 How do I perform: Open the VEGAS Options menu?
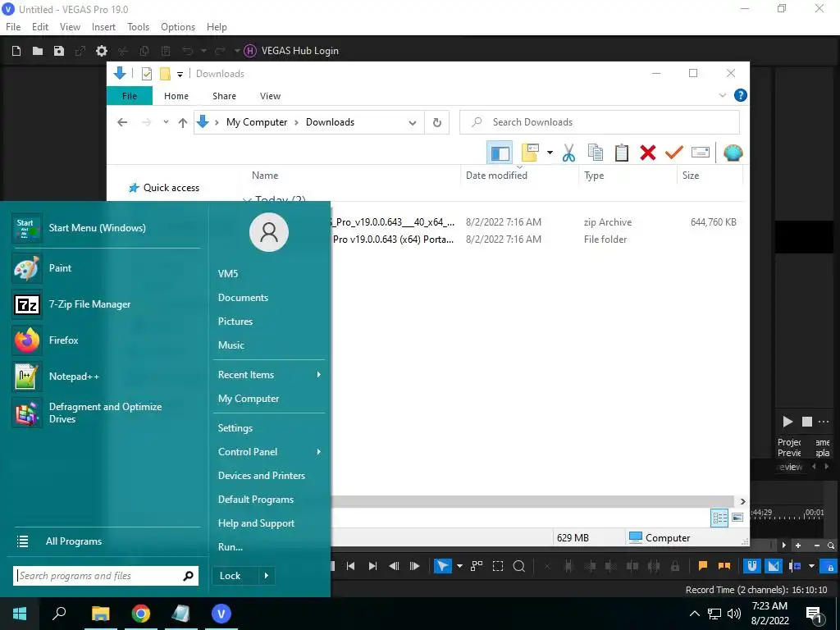point(178,27)
